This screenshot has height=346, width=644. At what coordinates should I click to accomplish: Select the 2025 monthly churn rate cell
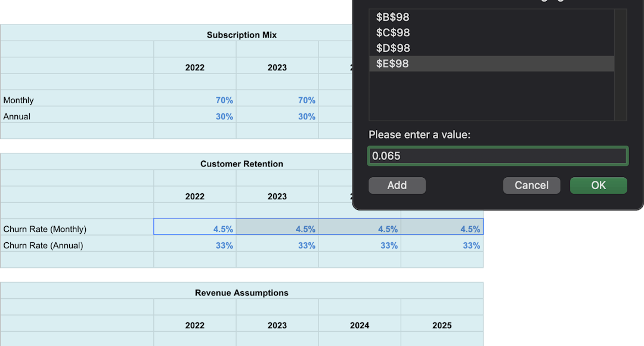[442, 229]
